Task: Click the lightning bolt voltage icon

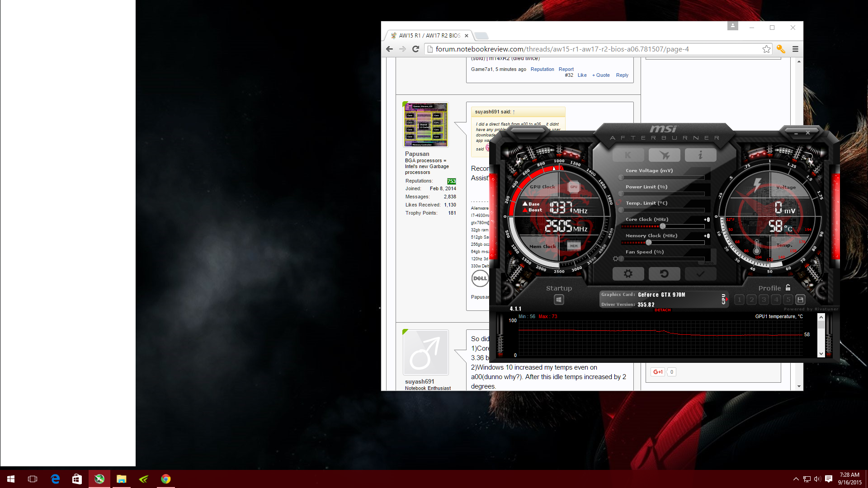Action: click(757, 185)
